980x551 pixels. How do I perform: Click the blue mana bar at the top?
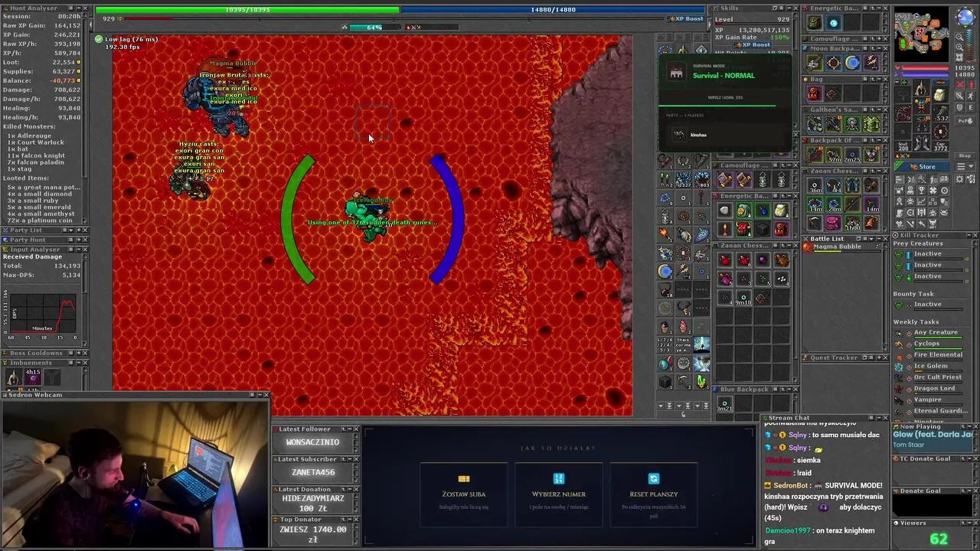[553, 10]
